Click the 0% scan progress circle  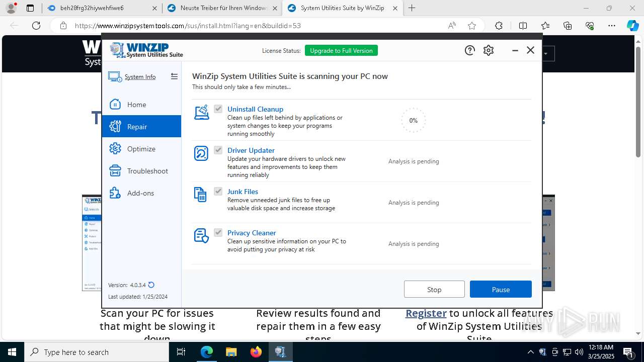tap(413, 120)
